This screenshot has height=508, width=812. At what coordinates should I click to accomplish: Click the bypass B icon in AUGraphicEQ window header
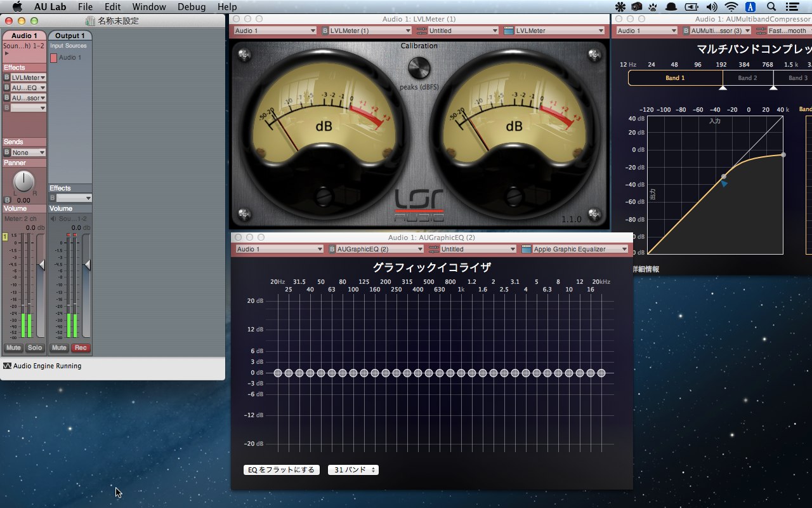[332, 249]
